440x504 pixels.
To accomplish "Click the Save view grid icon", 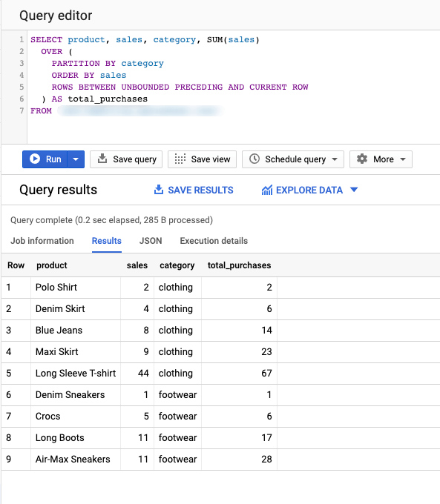I will (x=180, y=159).
